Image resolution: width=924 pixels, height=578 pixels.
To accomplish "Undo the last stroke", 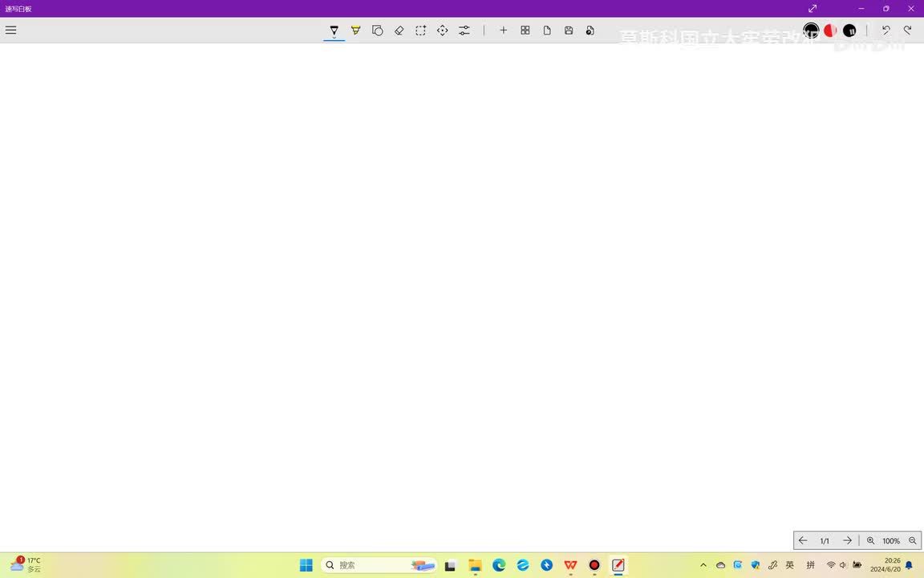I will tap(885, 30).
